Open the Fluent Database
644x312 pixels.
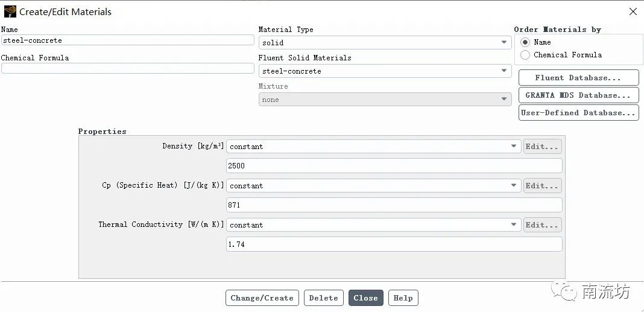point(579,78)
